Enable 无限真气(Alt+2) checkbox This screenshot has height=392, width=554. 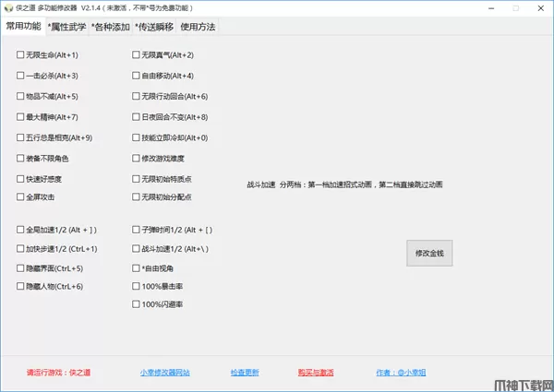tap(136, 55)
